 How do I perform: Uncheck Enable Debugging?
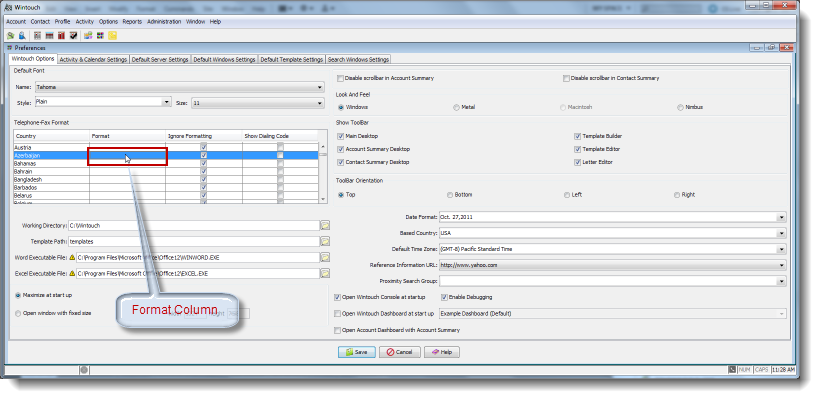click(x=445, y=297)
